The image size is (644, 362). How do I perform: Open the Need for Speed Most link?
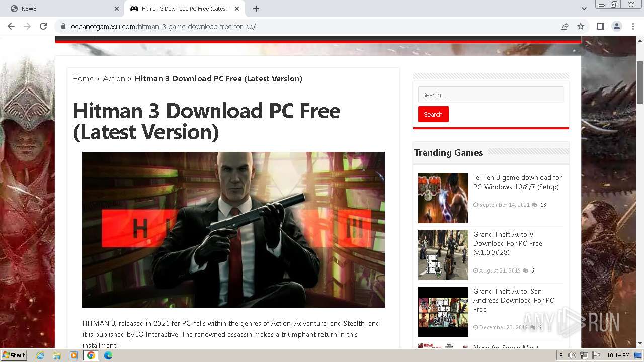pos(506,347)
